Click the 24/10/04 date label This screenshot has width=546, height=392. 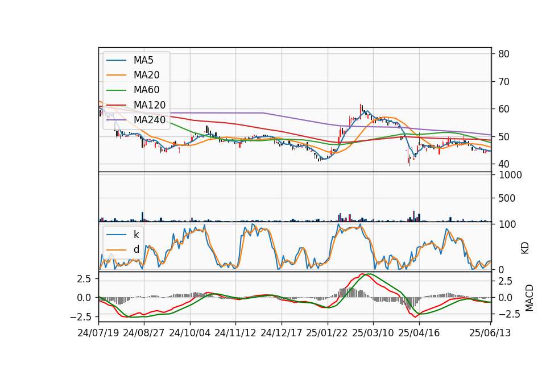(x=190, y=333)
